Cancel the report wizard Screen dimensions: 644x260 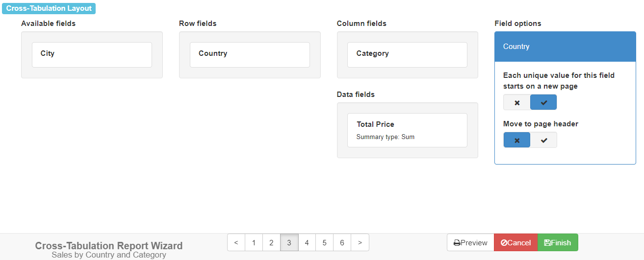pyautogui.click(x=515, y=242)
